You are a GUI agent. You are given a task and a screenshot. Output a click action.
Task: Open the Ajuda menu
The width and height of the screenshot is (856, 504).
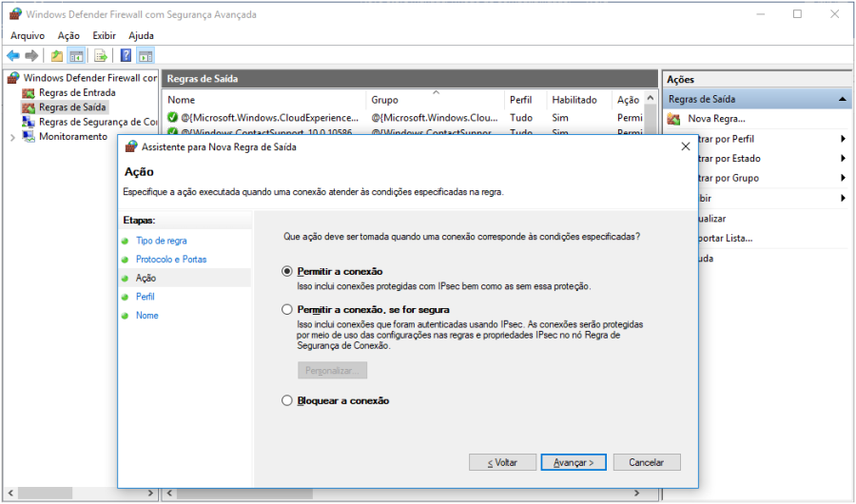(x=141, y=35)
